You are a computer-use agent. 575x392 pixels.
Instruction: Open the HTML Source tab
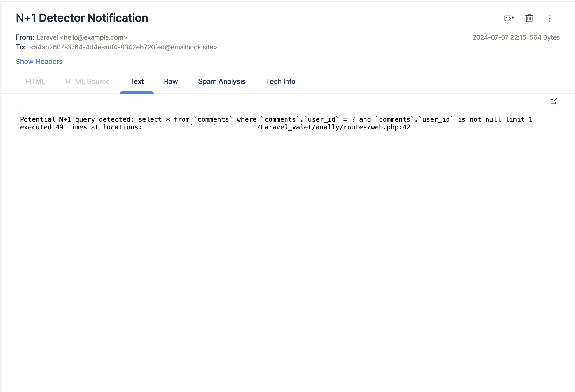click(87, 81)
